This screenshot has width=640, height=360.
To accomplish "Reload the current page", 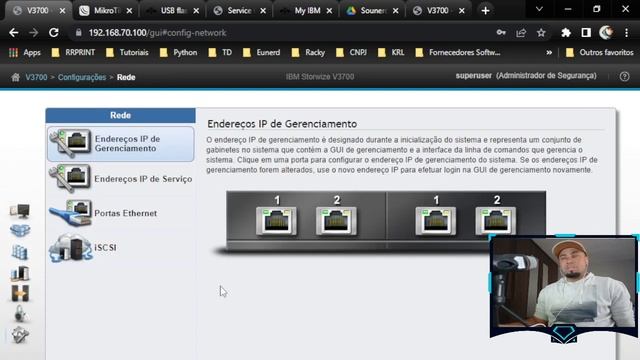I will [x=53, y=33].
